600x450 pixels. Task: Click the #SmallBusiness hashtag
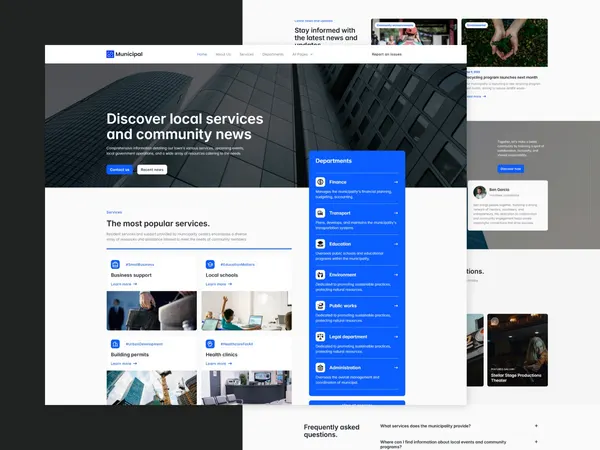[140, 264]
